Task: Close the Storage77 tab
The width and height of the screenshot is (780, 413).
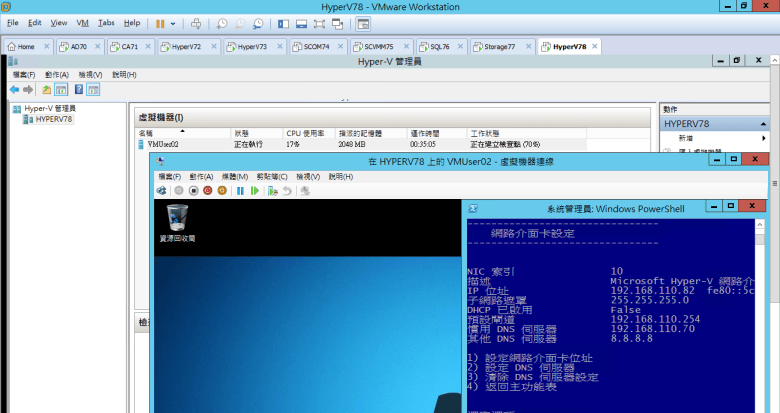Action: pyautogui.click(x=528, y=46)
